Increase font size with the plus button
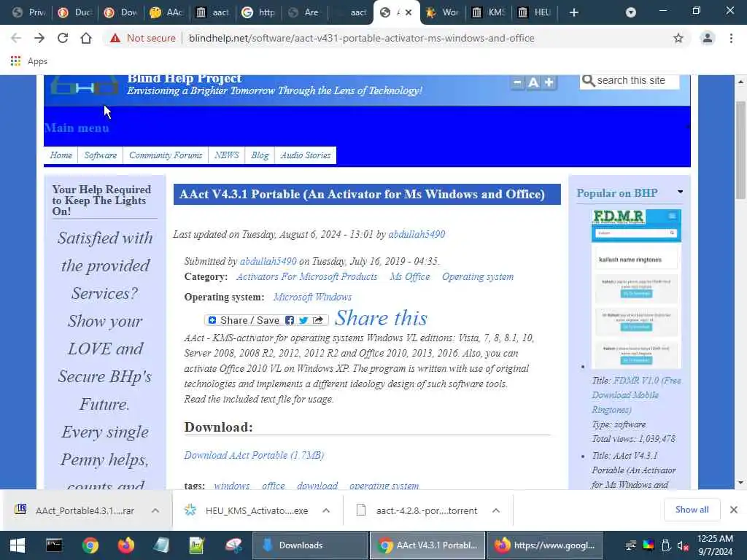 549,82
